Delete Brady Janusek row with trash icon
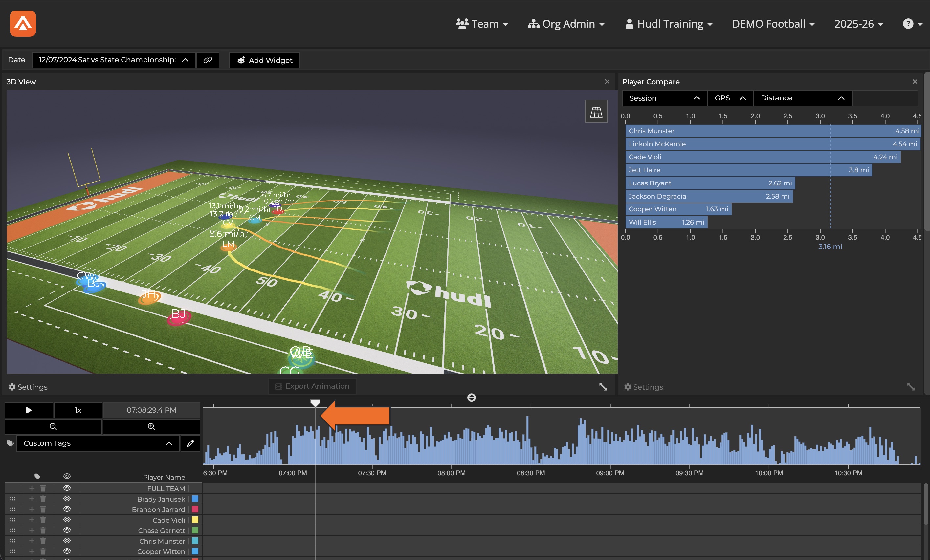This screenshot has width=930, height=560. (43, 499)
